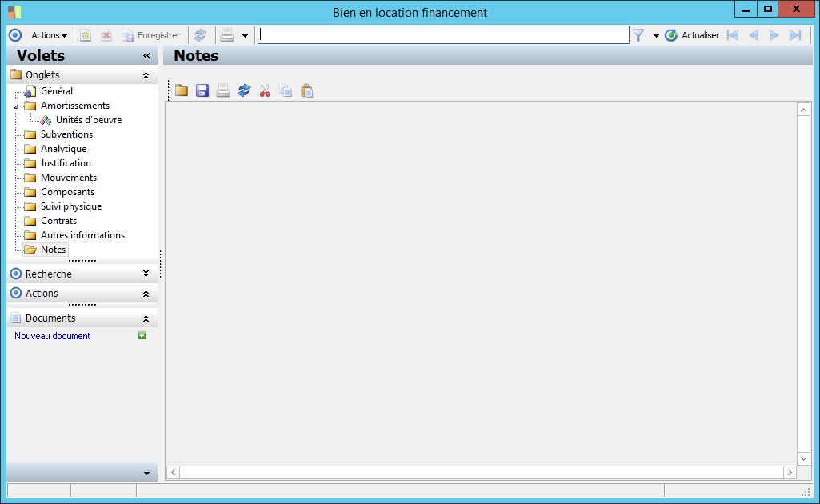
Task: Click the cut scissors icon in Notes
Action: pos(265,90)
